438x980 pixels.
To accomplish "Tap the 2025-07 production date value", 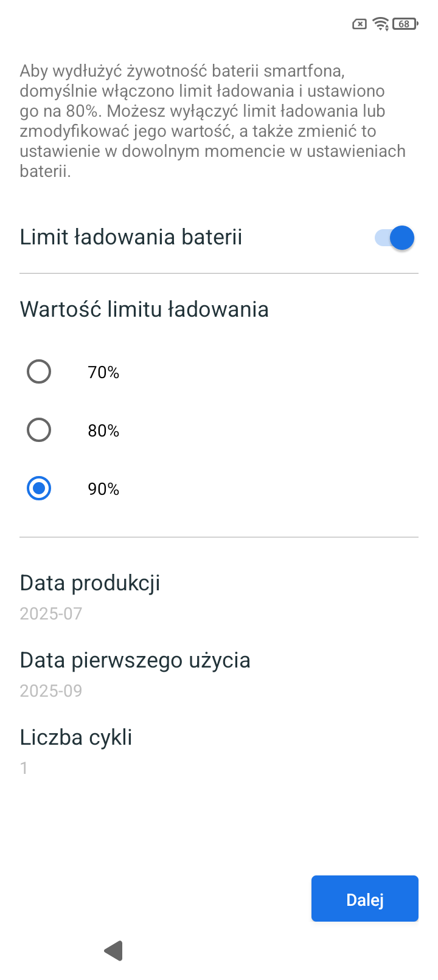I will (51, 613).
